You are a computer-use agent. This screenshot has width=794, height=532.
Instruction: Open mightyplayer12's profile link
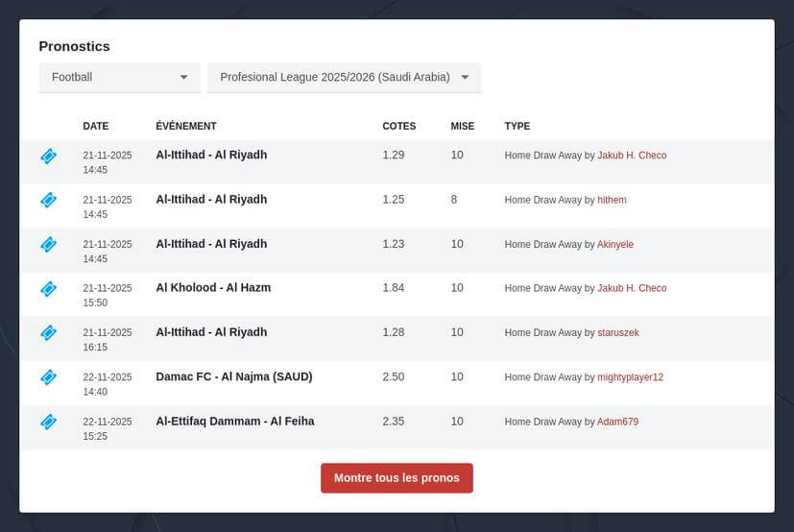coord(630,377)
